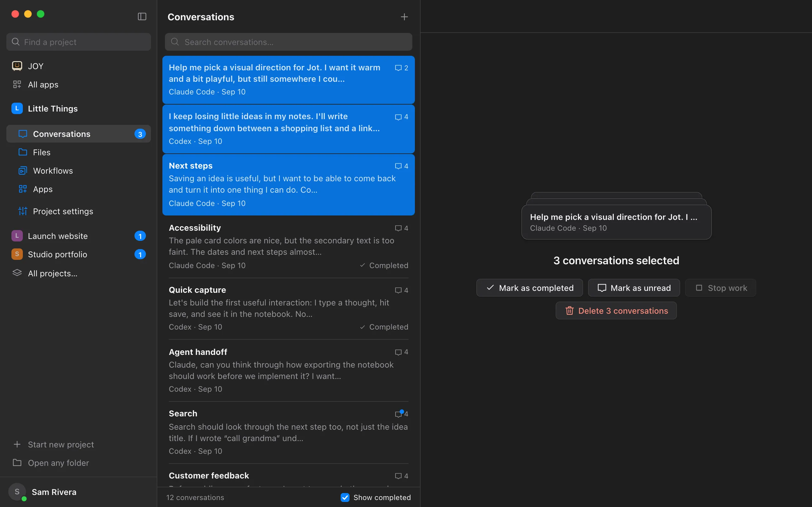
Task: Toggle the sidebar panel icon
Action: [x=142, y=16]
